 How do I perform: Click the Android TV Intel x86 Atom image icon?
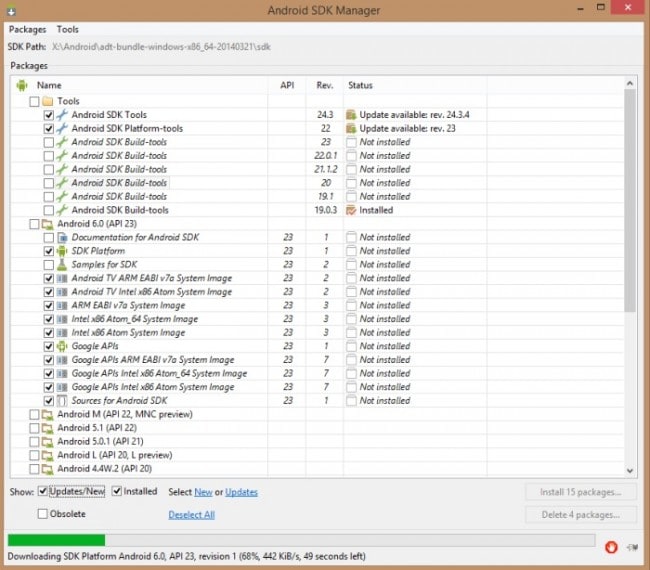click(x=62, y=292)
